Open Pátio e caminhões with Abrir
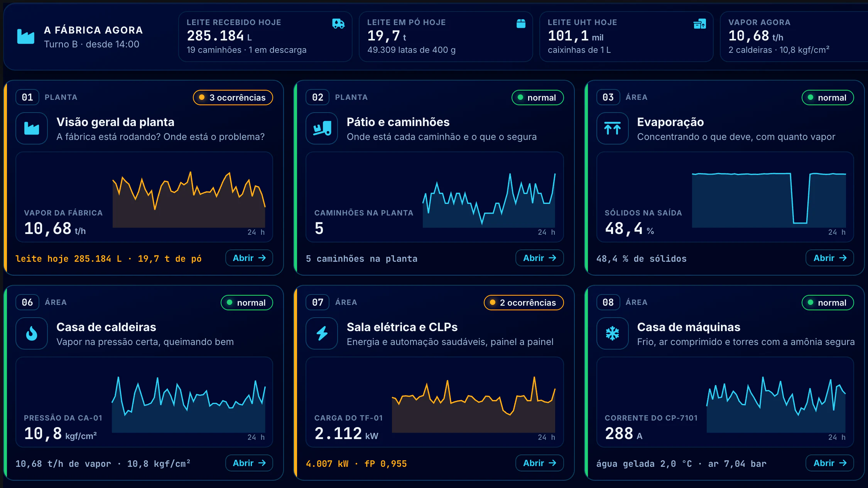The width and height of the screenshot is (868, 488). (539, 258)
